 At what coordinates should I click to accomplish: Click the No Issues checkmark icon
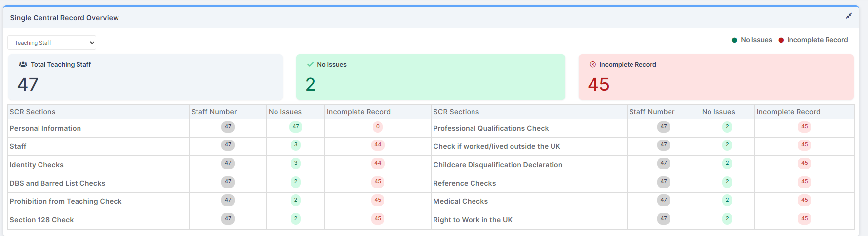click(310, 64)
